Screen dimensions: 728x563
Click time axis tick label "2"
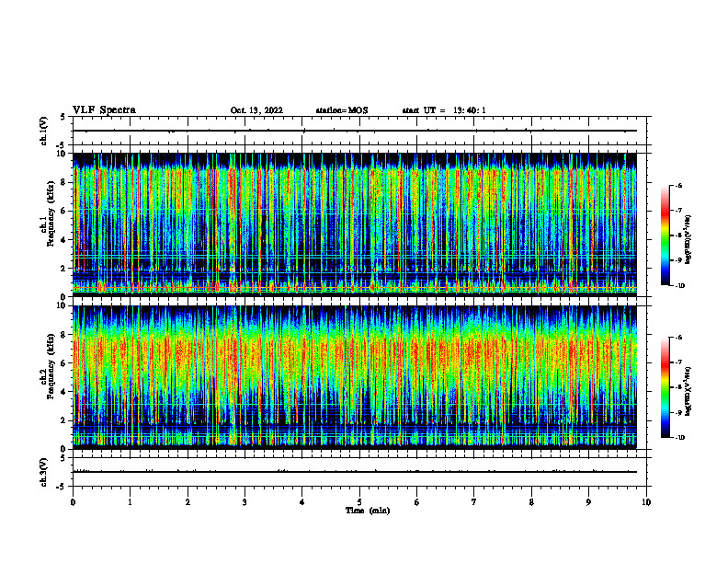click(x=188, y=502)
